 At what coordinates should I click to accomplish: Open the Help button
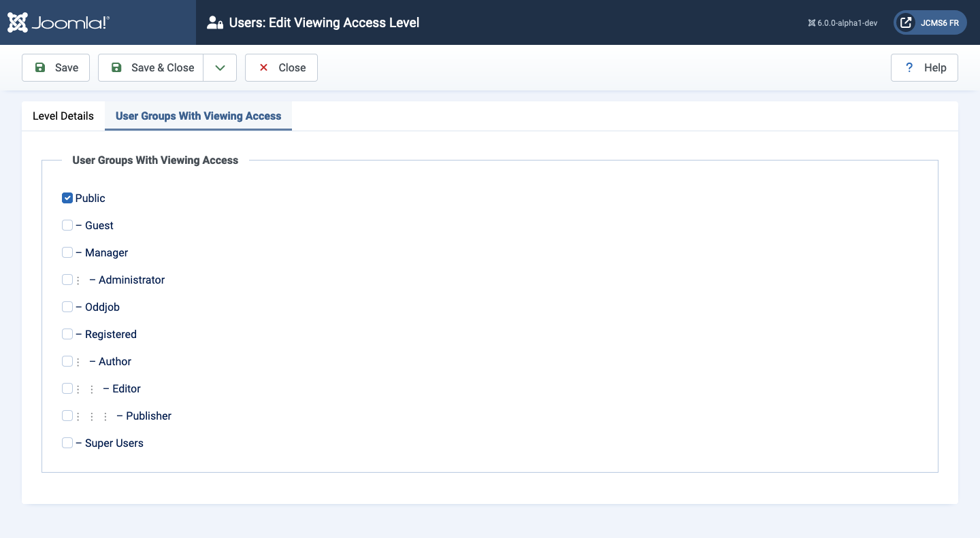point(924,67)
